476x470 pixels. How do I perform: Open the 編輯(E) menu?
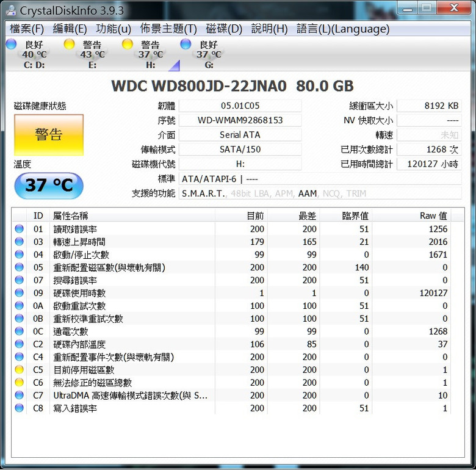pyautogui.click(x=70, y=29)
